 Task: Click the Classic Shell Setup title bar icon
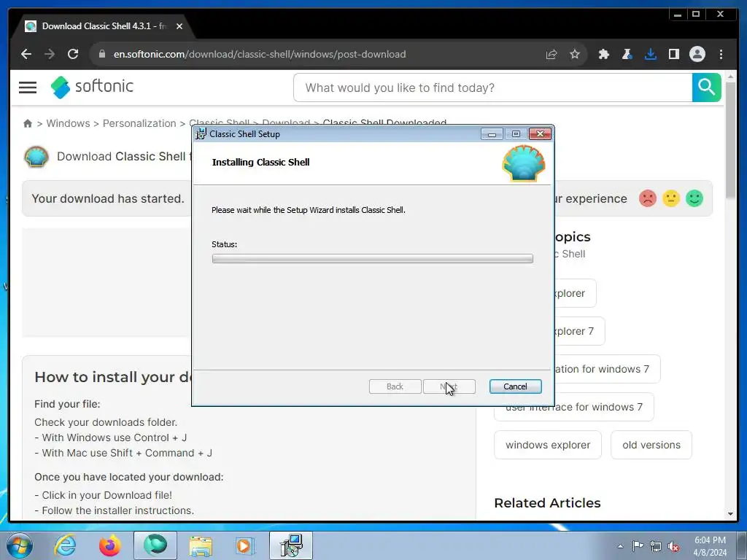(201, 134)
